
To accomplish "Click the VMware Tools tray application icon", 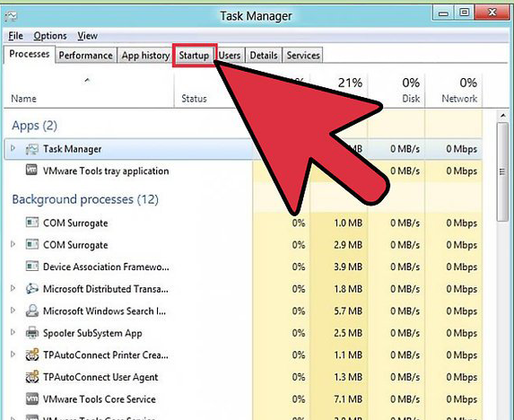I will coord(31,170).
